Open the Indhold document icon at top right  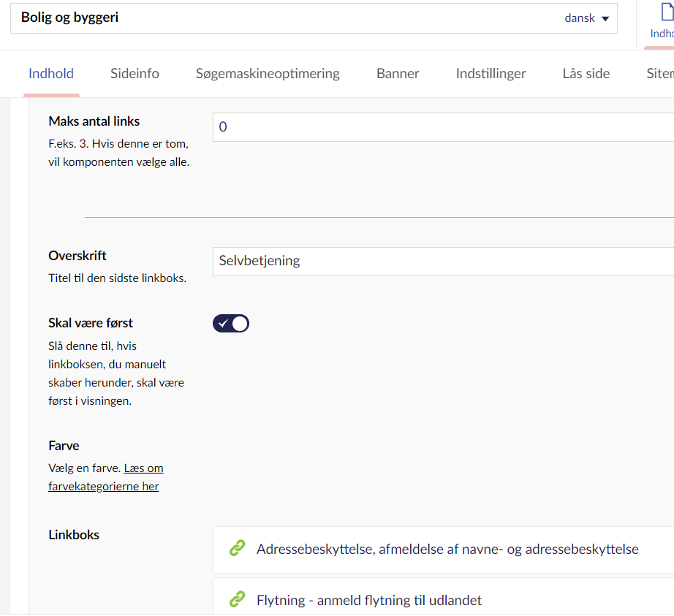(661, 20)
